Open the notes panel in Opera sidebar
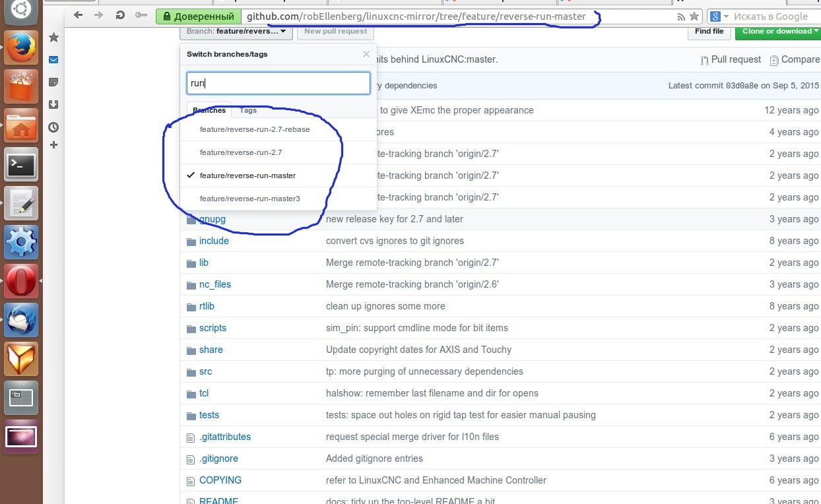The height and width of the screenshot is (504, 821). 53,82
